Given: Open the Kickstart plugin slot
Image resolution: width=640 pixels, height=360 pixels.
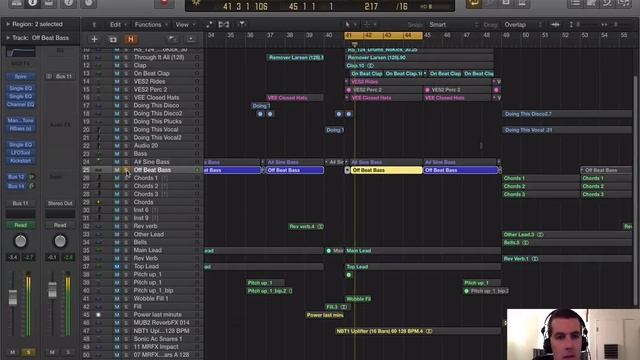Looking at the screenshot, I should click(20, 161).
